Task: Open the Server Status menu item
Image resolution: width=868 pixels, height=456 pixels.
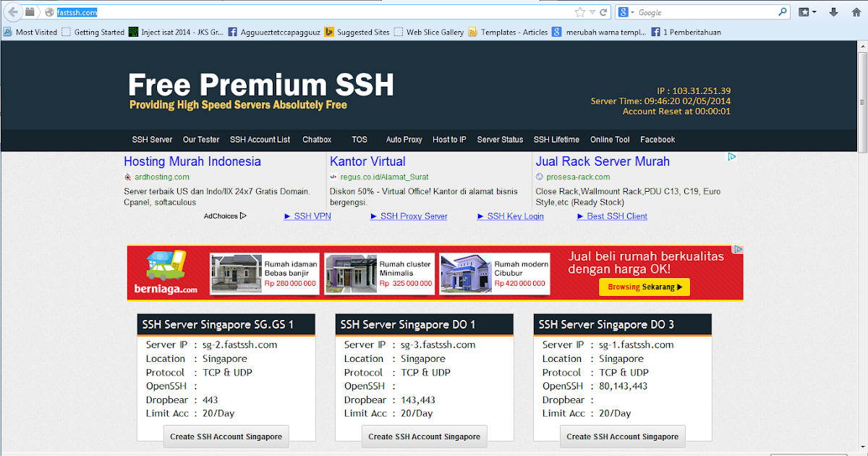Action: point(500,140)
